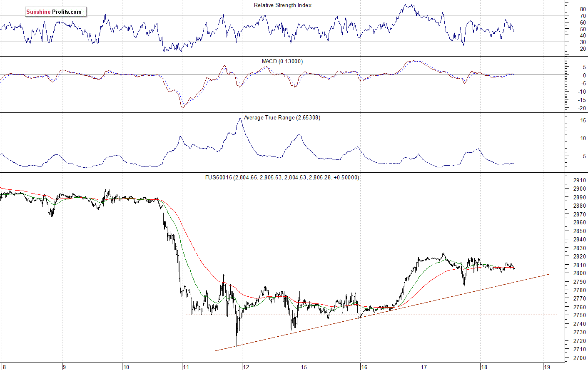Select the Average True Range (2.65308) title
The image size is (588, 370).
[282, 117]
